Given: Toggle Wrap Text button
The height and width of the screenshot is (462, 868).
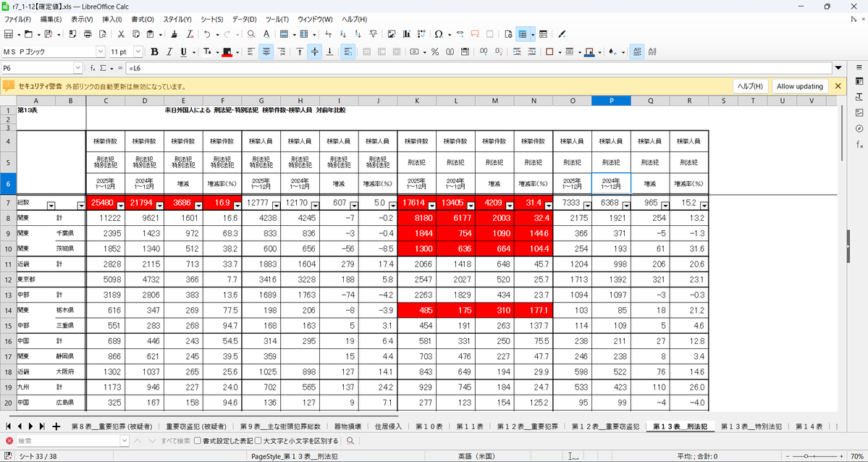Looking at the screenshot, I should coord(347,51).
